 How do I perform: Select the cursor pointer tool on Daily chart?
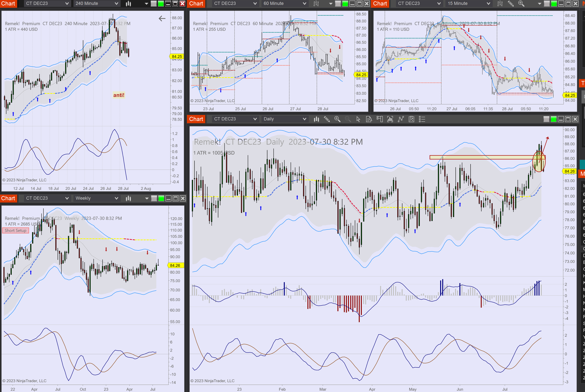click(x=358, y=119)
